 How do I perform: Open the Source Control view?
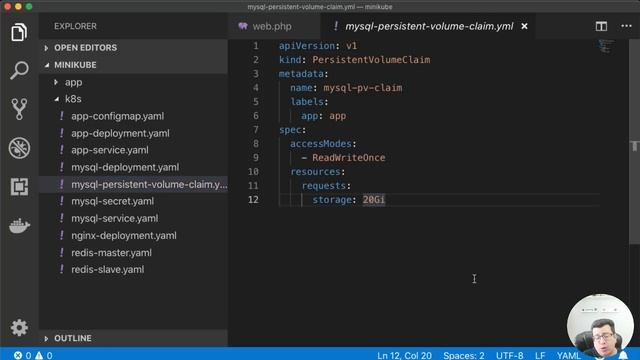[x=19, y=109]
